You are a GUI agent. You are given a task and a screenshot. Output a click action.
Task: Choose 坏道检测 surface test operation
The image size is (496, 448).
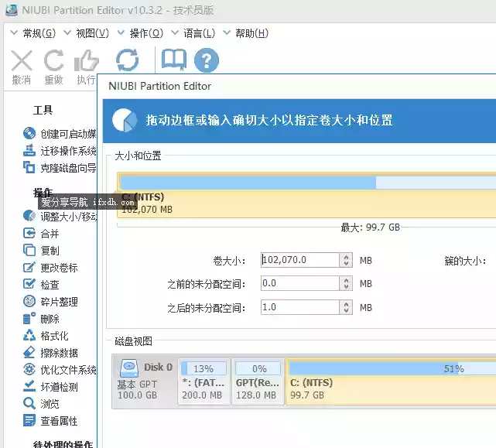tap(50, 387)
